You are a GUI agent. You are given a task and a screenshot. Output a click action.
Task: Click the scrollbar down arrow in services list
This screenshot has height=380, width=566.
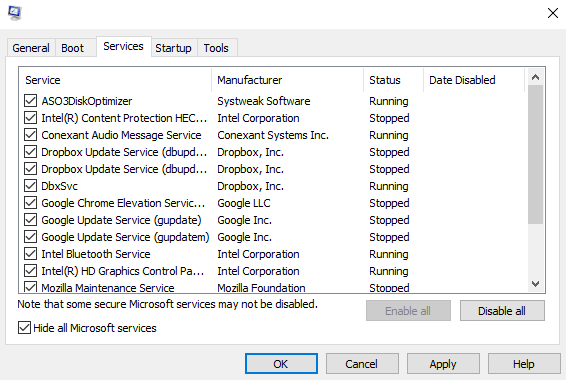[536, 284]
